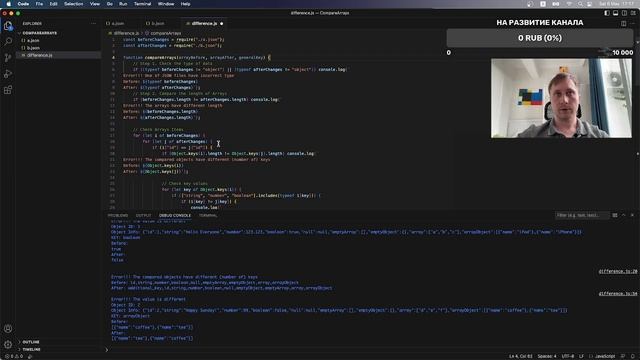
Task: Click the Ln 4, Col 63 status item
Action: [x=520, y=356]
